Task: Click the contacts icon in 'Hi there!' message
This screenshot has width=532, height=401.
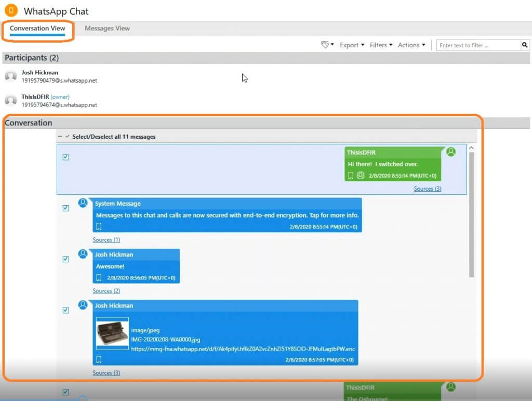Action: pos(361,176)
